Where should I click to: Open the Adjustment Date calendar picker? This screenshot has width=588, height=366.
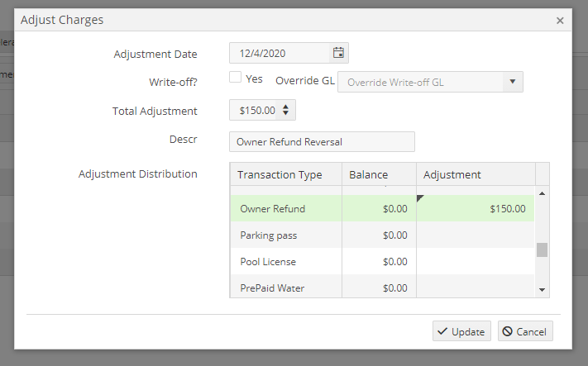click(338, 53)
